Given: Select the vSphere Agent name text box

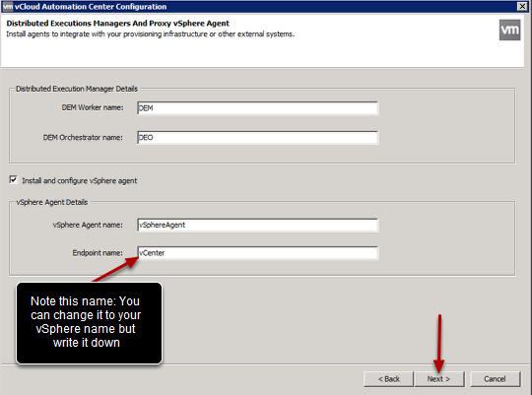Looking at the screenshot, I should tap(257, 225).
